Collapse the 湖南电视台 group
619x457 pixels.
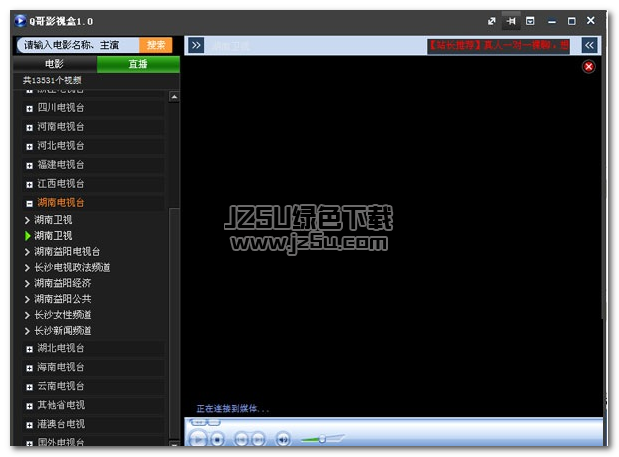(29, 204)
